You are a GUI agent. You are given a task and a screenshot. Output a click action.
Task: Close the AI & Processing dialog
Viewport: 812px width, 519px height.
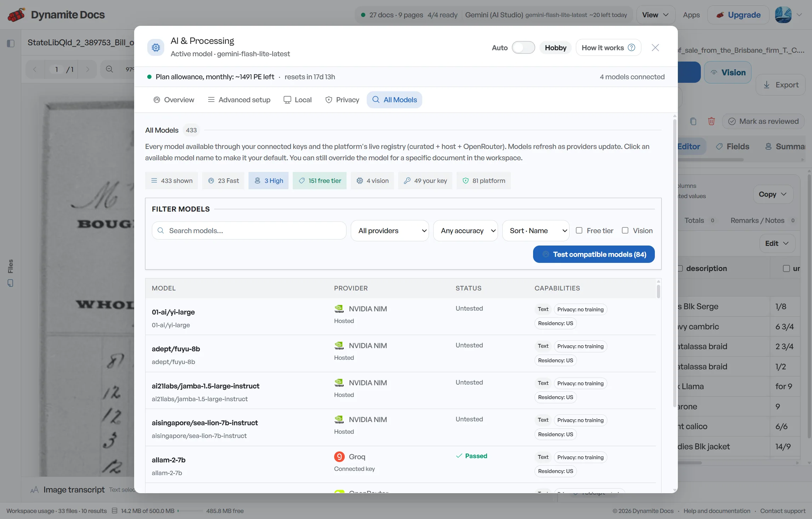coord(655,47)
